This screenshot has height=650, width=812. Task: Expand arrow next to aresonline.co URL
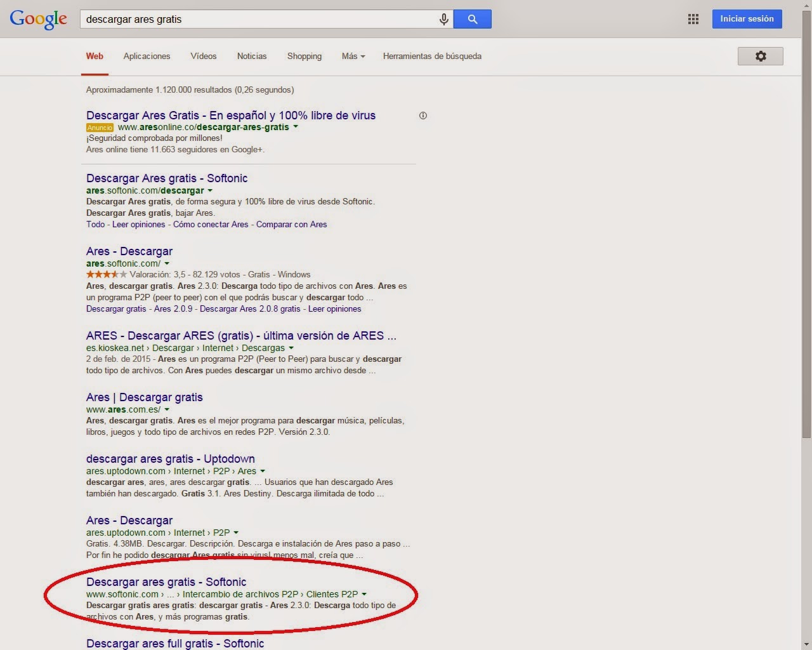pos(296,127)
